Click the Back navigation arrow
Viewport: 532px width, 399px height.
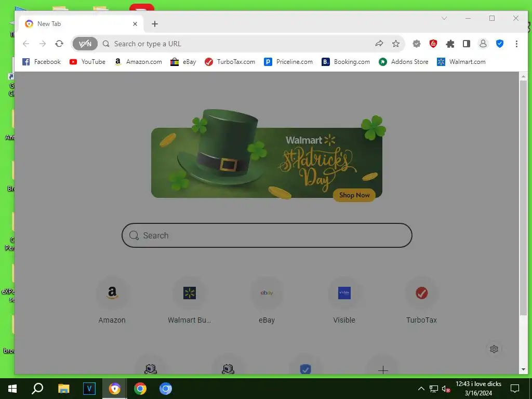tap(26, 44)
